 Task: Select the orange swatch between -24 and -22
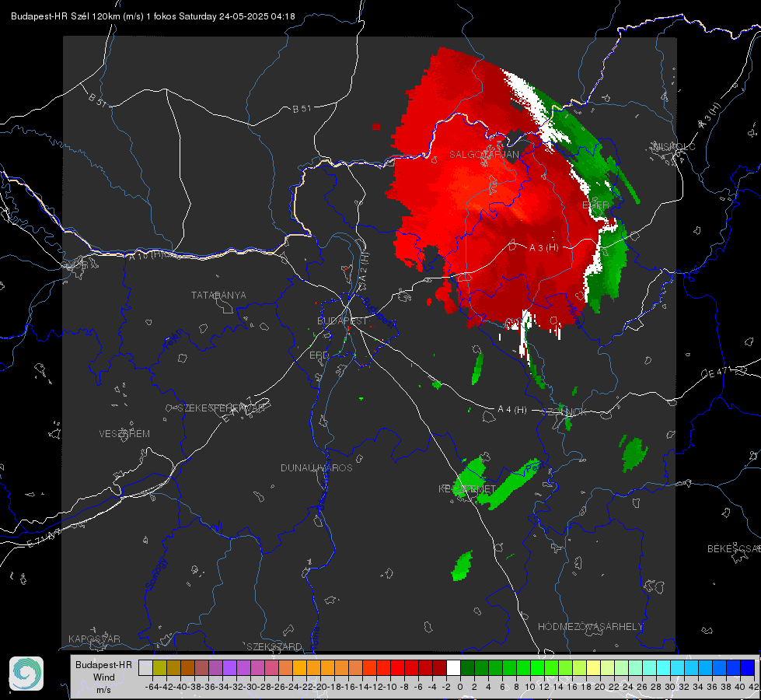(299, 668)
